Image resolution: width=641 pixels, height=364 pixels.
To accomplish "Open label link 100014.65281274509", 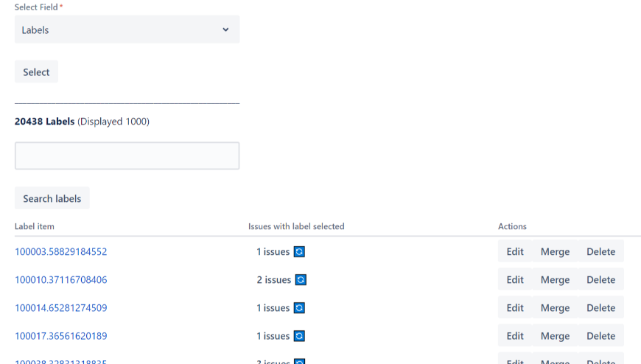I will pos(61,308).
